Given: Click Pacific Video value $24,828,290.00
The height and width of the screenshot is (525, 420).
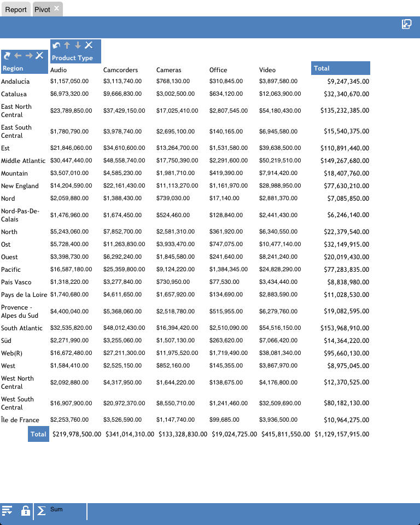Looking at the screenshot, I should pos(280,269).
